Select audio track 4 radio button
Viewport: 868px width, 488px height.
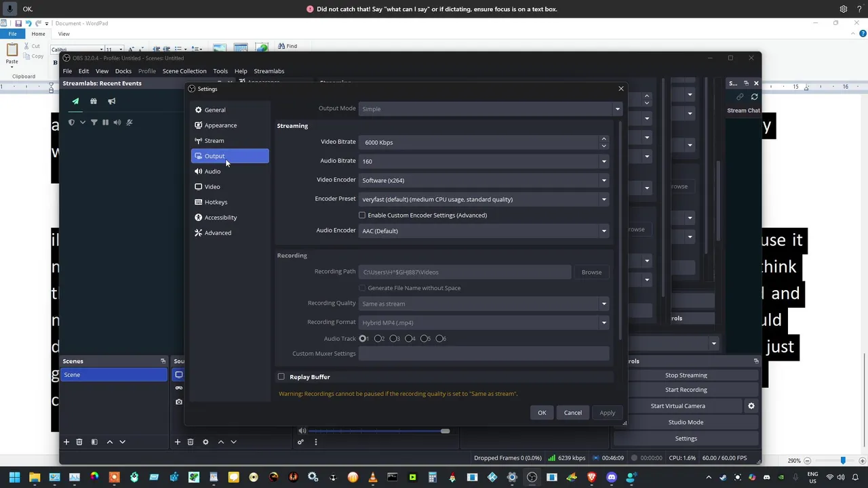pos(410,338)
